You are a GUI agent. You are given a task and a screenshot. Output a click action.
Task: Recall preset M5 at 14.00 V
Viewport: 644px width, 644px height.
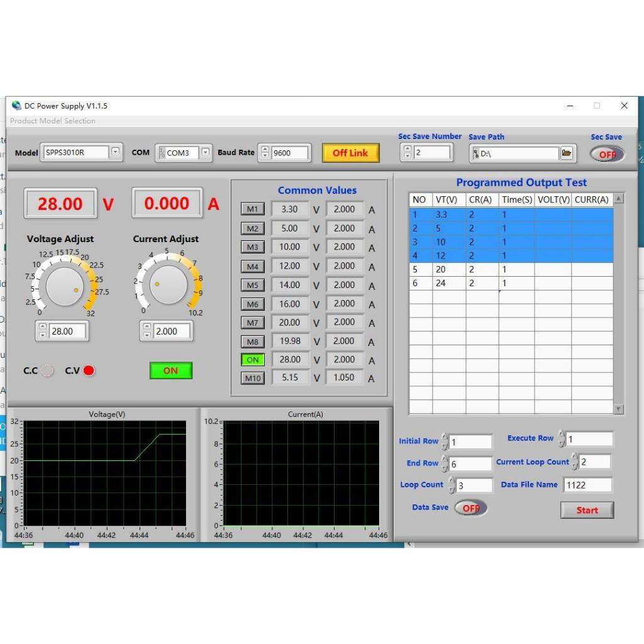(x=253, y=285)
